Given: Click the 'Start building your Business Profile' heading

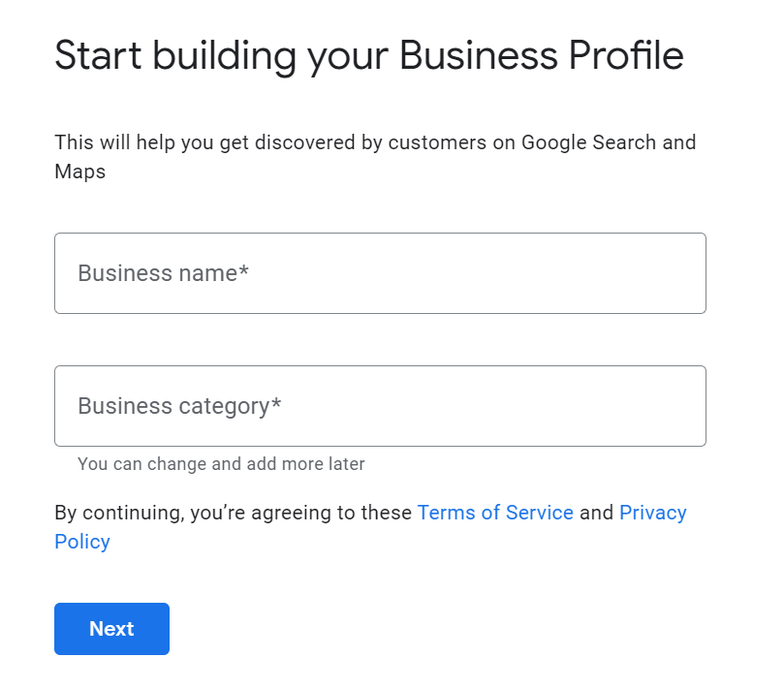Looking at the screenshot, I should (x=369, y=56).
